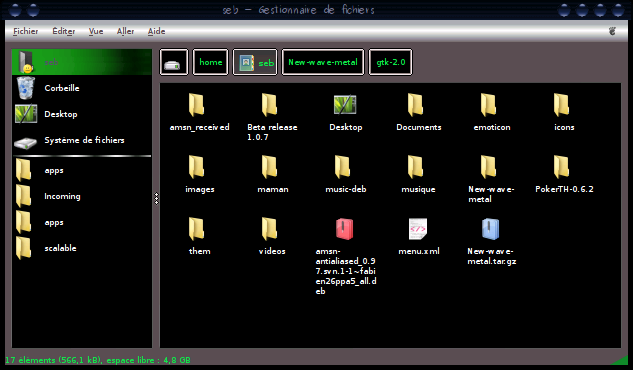Select the PokerTH-0.6.2 folder icon
The image size is (633, 370).
(x=562, y=167)
